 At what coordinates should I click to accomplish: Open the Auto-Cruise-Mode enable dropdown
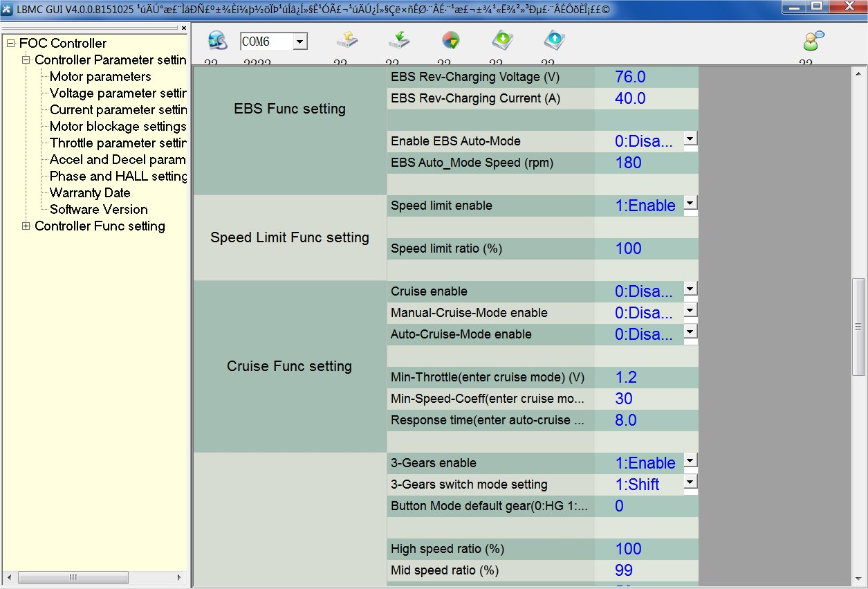click(690, 332)
